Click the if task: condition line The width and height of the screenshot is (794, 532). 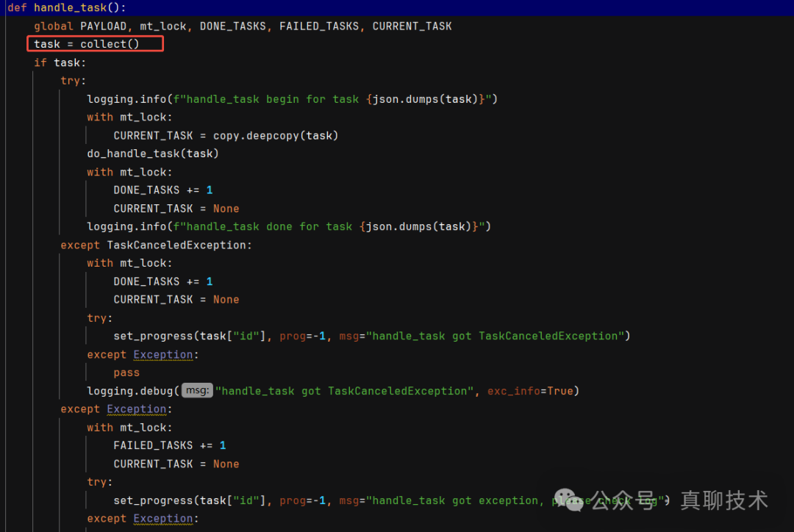[x=60, y=62]
